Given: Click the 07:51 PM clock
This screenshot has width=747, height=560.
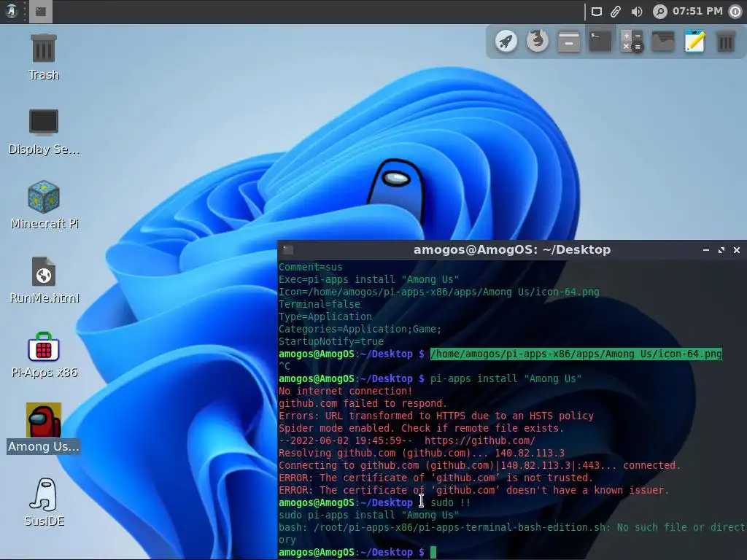Looking at the screenshot, I should pyautogui.click(x=697, y=11).
